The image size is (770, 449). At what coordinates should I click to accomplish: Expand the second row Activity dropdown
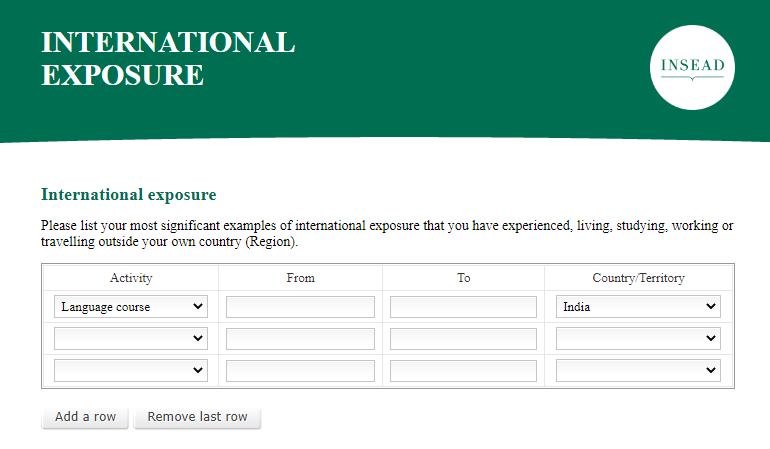tap(131, 339)
